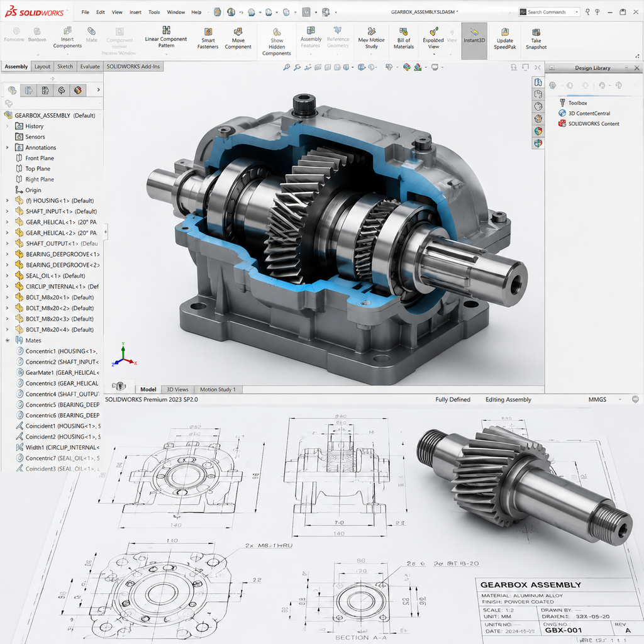Collapse the Mates folder
Screen dimensions: 644x644
coord(7,340)
